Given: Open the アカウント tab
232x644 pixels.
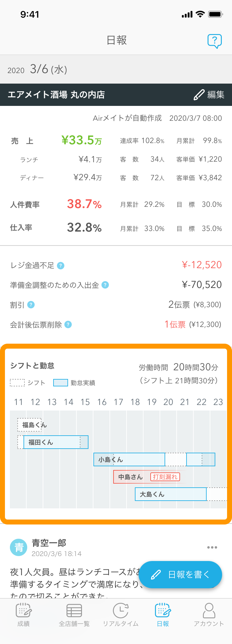Looking at the screenshot, I should point(209,615).
